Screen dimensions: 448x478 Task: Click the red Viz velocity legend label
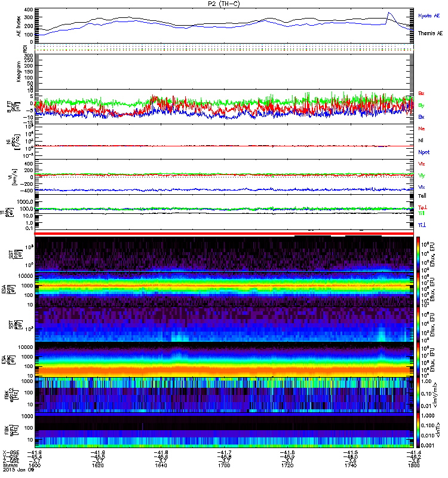click(x=422, y=164)
